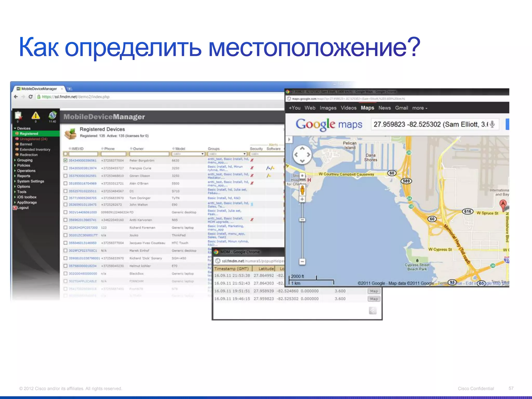Check the box for Francois Curie device
Image resolution: width=532 pixels, height=399 pixels.
[x=65, y=168]
